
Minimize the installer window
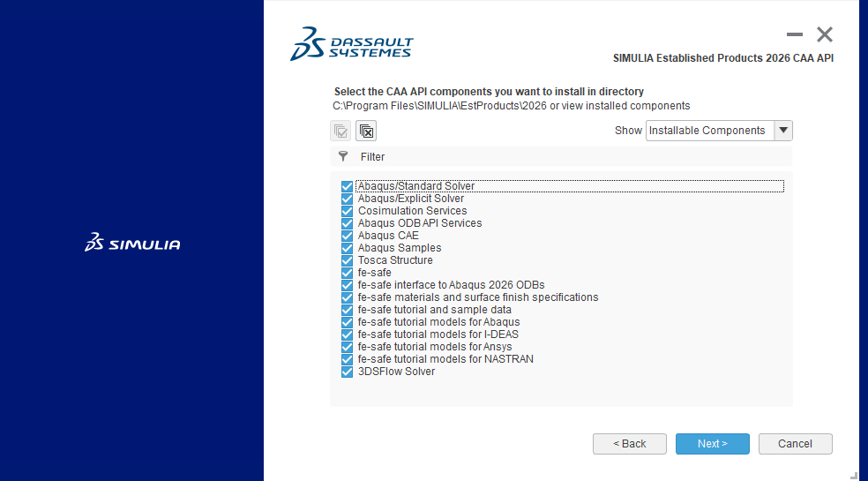pos(795,34)
